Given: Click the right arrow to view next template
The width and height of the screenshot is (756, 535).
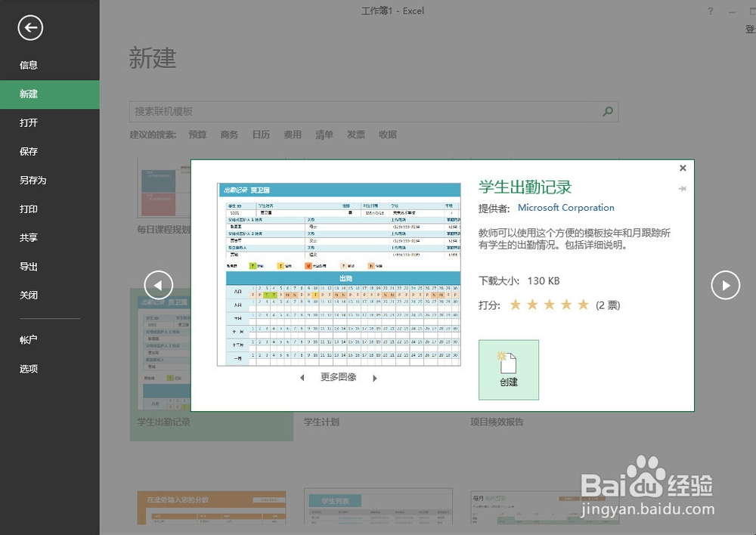Looking at the screenshot, I should [x=725, y=285].
